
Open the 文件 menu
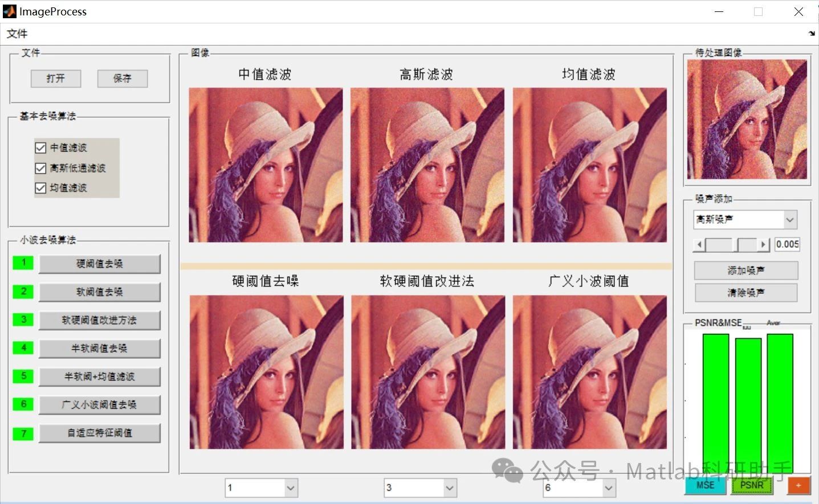[17, 34]
